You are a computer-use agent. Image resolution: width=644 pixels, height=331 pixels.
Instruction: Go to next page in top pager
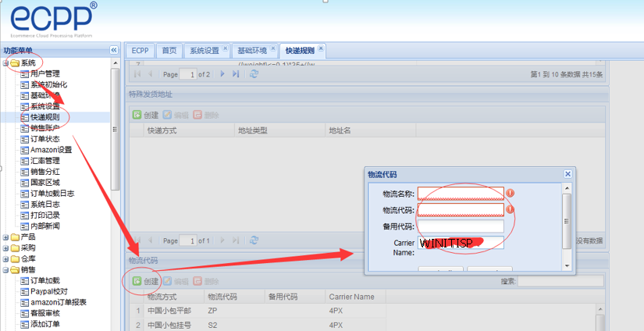tap(222, 74)
